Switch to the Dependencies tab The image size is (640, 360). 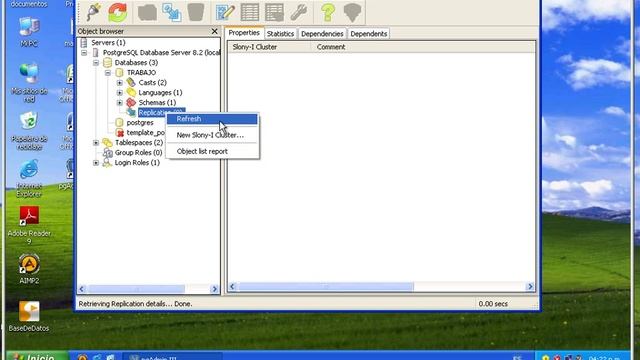[322, 34]
